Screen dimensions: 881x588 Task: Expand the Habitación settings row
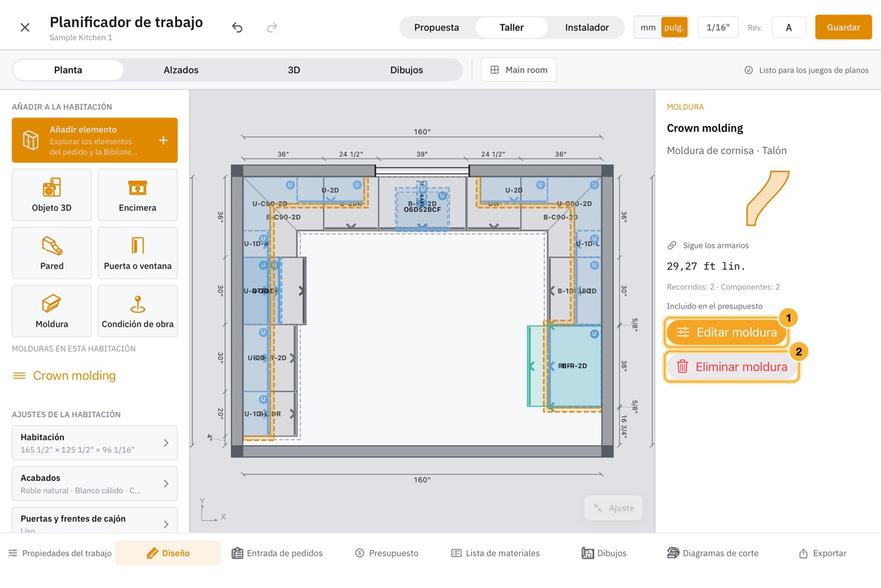click(x=95, y=443)
